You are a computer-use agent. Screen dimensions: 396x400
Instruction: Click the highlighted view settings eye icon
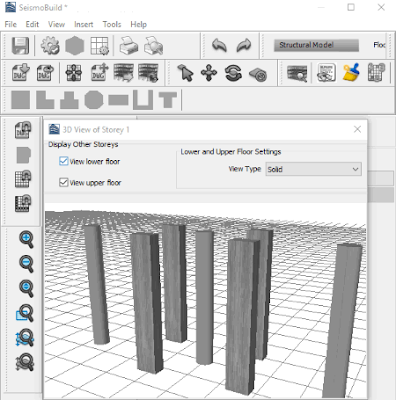tap(326, 73)
